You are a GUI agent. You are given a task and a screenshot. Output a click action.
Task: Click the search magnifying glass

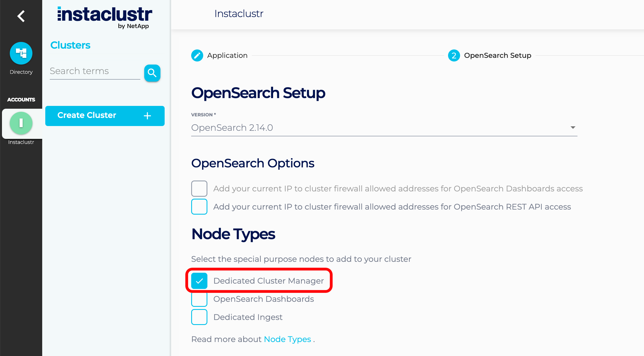152,73
